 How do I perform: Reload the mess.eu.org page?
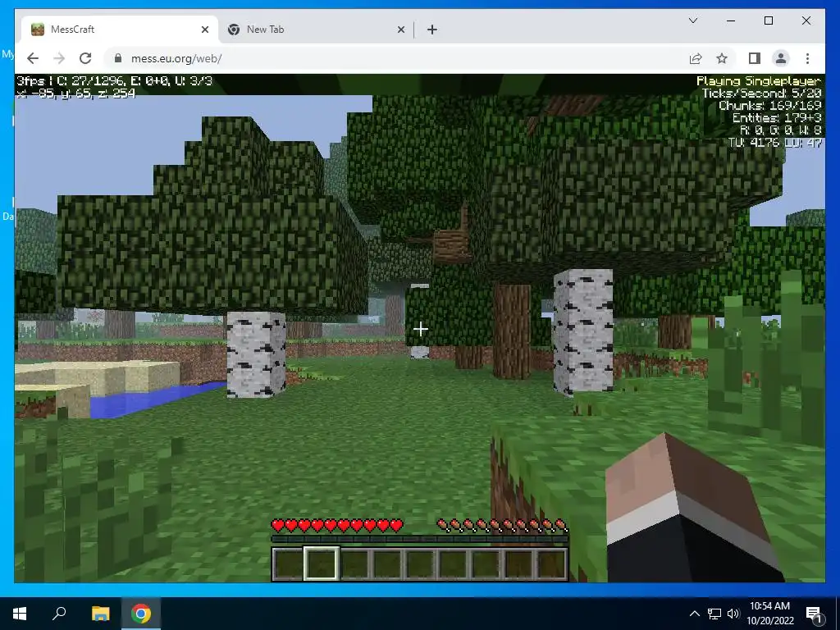click(x=85, y=58)
